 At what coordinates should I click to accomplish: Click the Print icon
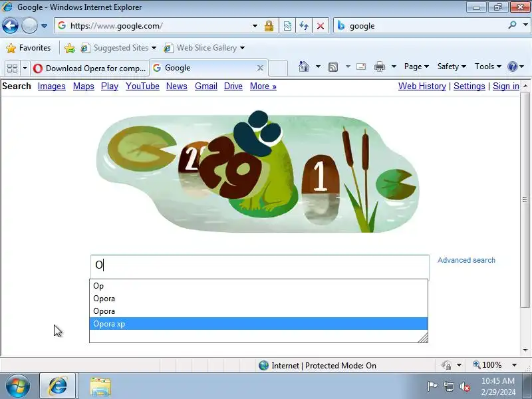pos(379,67)
